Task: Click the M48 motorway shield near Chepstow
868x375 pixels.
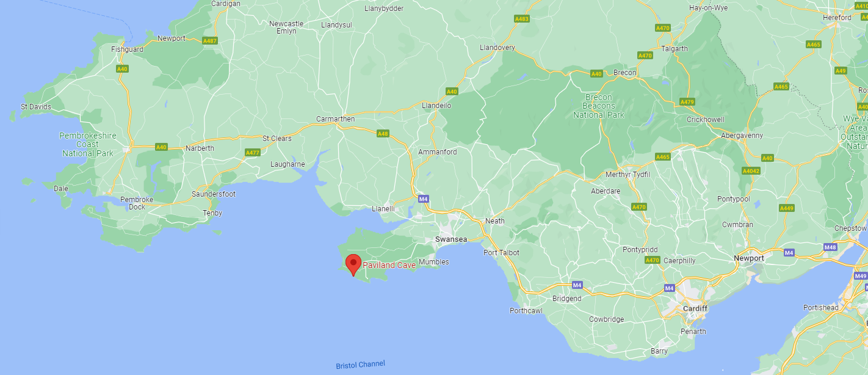Action: 830,247
